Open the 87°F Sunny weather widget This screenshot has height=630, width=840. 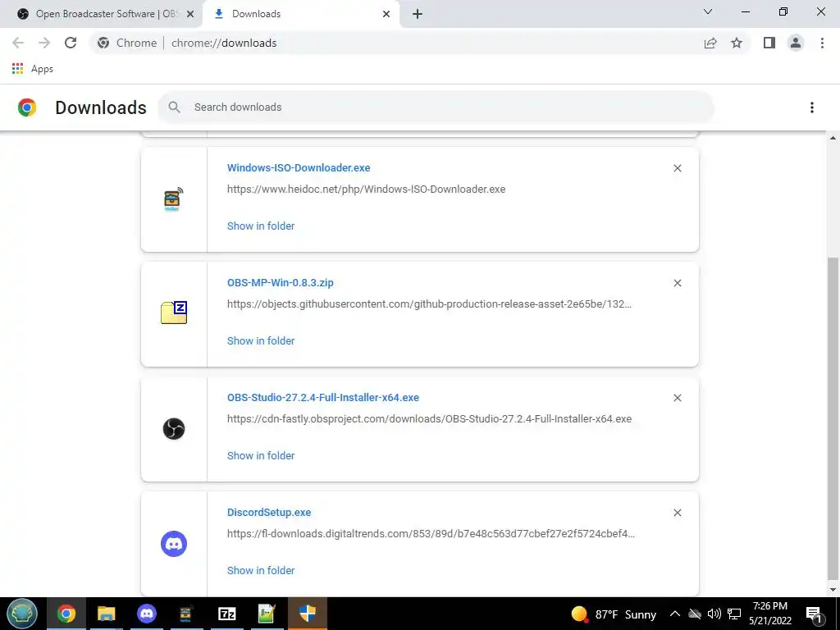(x=614, y=614)
